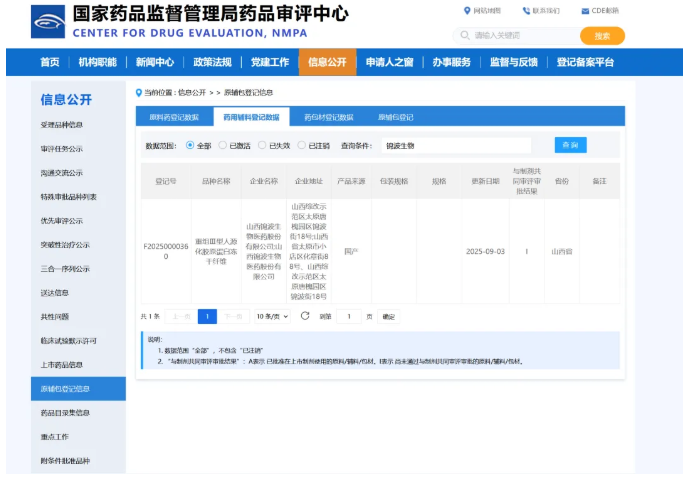Select the 已注销 data range option
Viewport: 687px width, 490px height.
(302, 145)
